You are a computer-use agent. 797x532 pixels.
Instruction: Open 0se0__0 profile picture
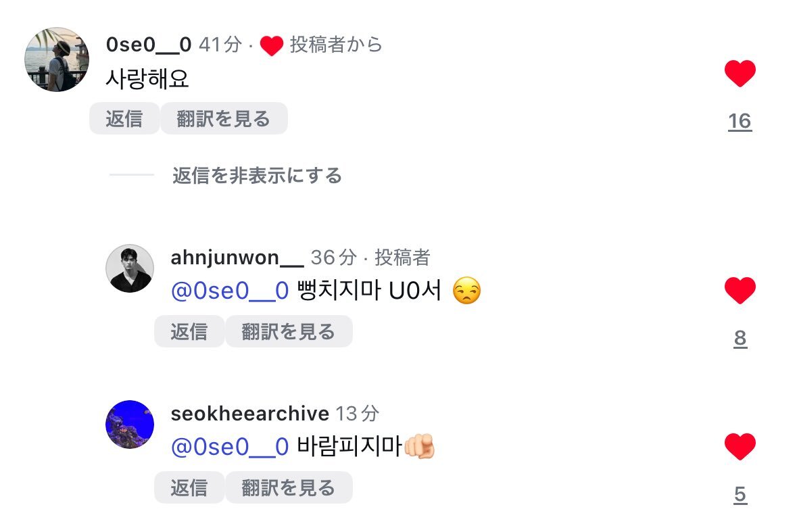(57, 59)
